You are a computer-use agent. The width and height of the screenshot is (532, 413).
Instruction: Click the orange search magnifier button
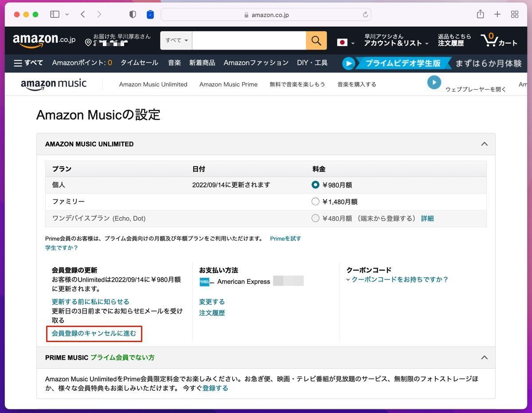pos(316,40)
